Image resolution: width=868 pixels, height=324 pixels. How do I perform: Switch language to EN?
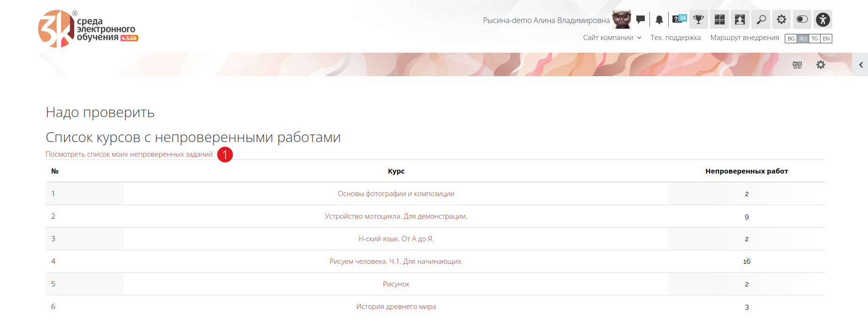click(826, 39)
